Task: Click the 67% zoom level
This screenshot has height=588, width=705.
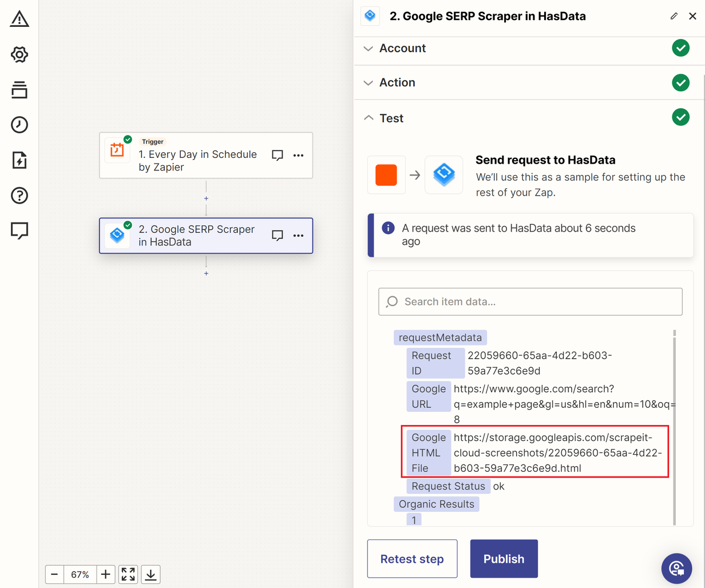Action: [80, 574]
